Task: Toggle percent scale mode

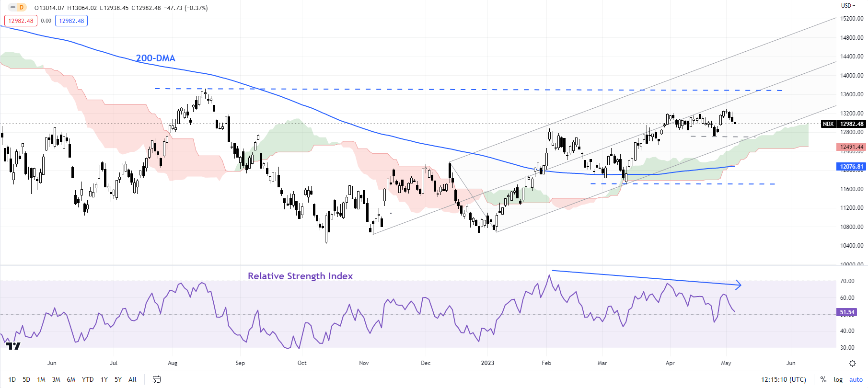Action: pos(823,379)
